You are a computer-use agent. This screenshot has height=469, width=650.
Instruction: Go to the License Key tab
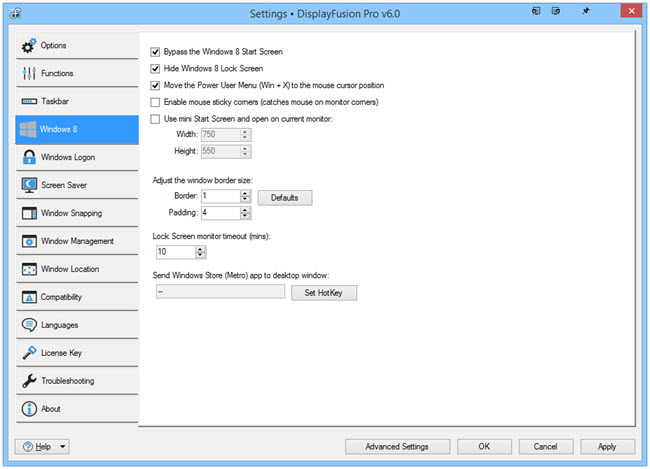point(77,353)
